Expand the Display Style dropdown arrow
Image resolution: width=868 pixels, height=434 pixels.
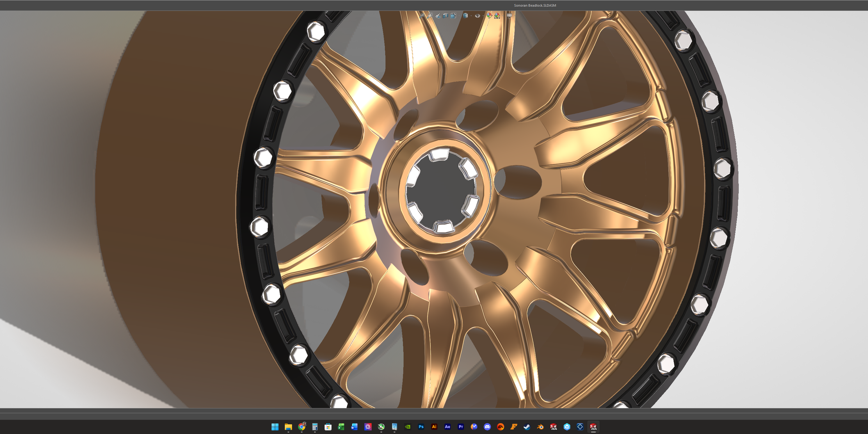(x=470, y=16)
